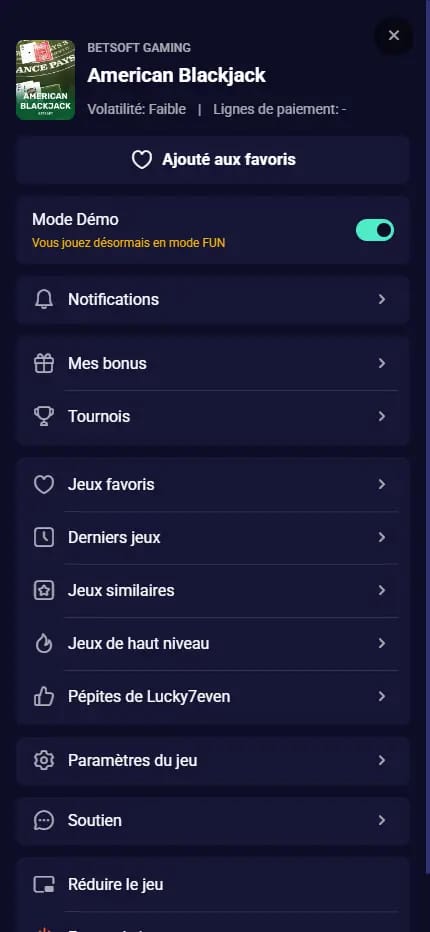This screenshot has width=430, height=932.
Task: Click the Tournois trophy icon
Action: point(43,417)
